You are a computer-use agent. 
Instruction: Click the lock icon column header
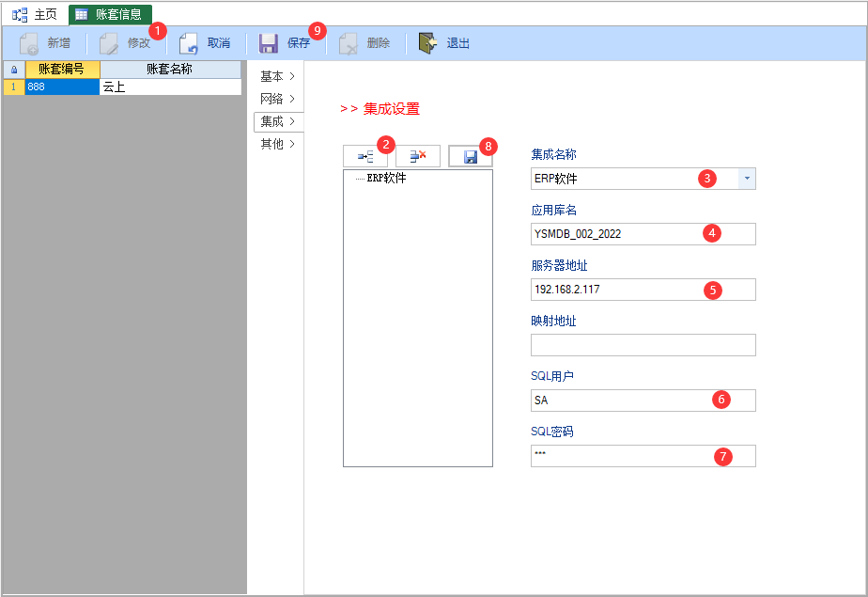pyautogui.click(x=14, y=70)
